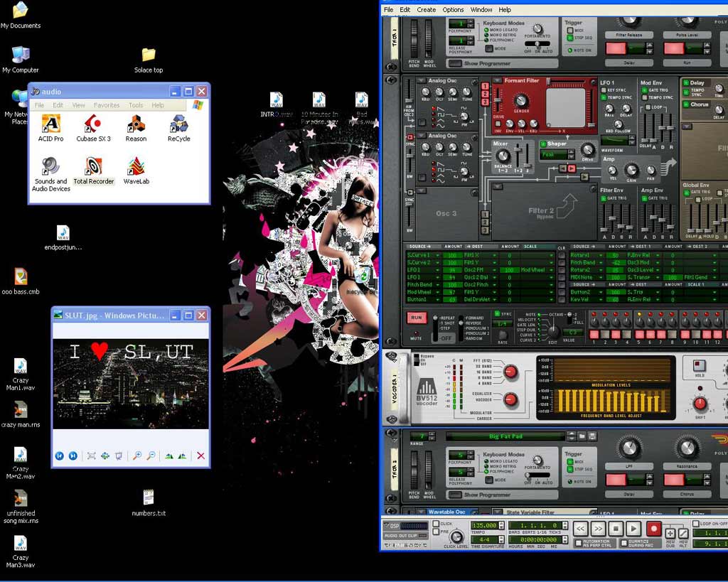Click the Portamento Off/On/Auto switch

pyautogui.click(x=537, y=43)
